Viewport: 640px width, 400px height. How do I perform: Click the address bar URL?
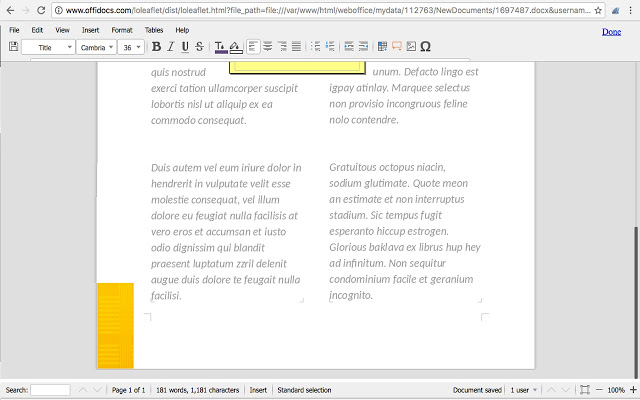click(x=328, y=10)
